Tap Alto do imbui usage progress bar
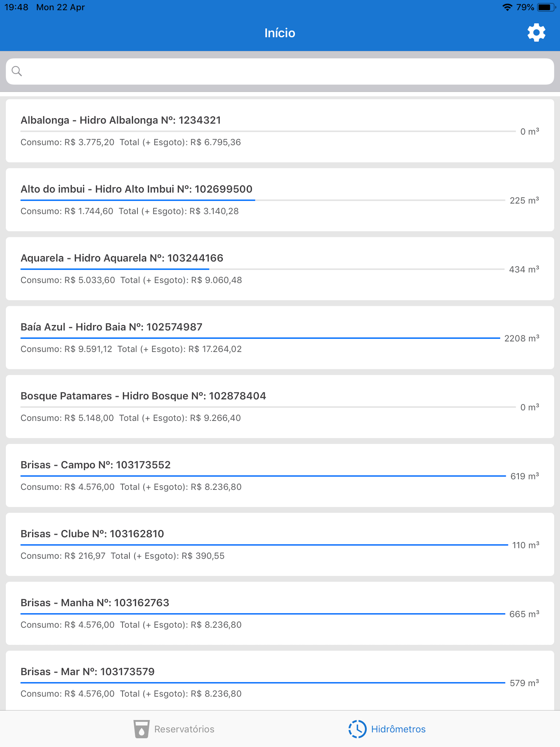 (263, 200)
